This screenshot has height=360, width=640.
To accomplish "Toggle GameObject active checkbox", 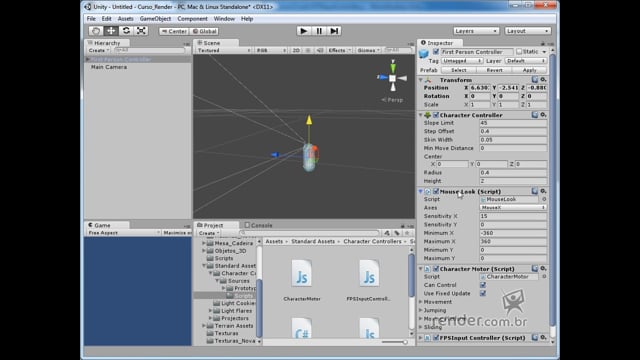I will click(436, 52).
